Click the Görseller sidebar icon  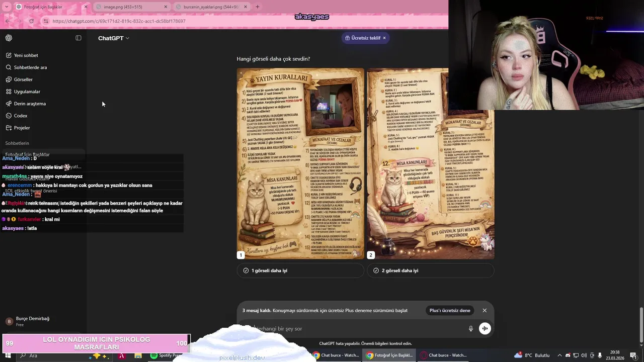9,79
